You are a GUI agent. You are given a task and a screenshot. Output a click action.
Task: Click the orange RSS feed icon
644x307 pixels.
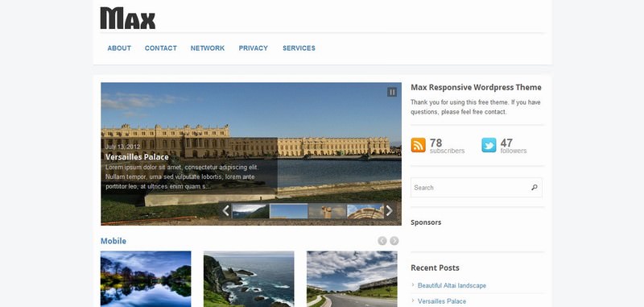(x=418, y=145)
